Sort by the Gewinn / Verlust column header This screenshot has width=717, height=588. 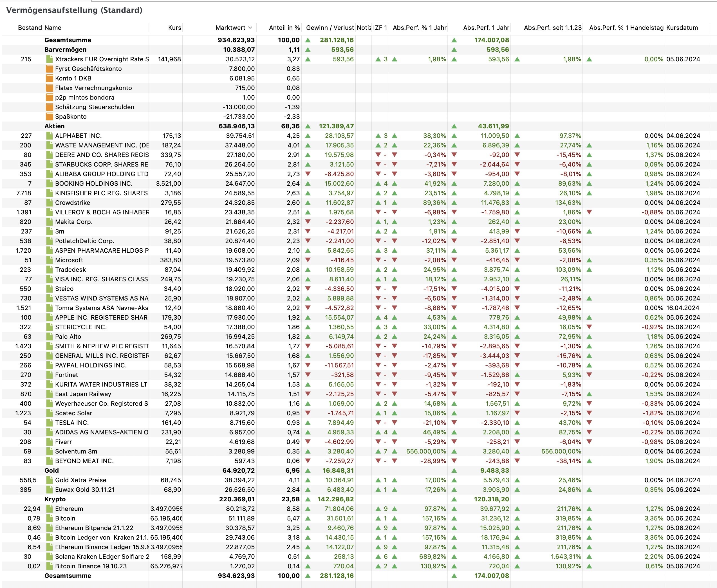(330, 28)
